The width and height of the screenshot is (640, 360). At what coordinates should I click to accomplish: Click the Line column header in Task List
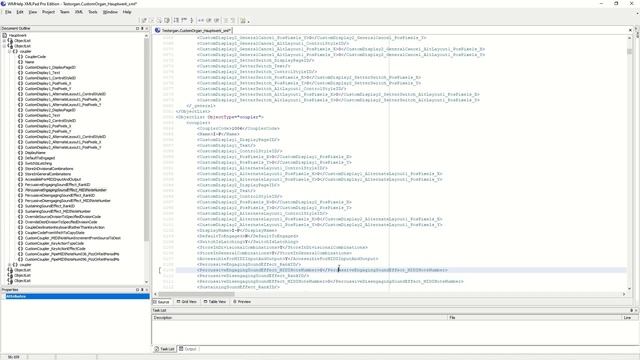tap(629, 318)
